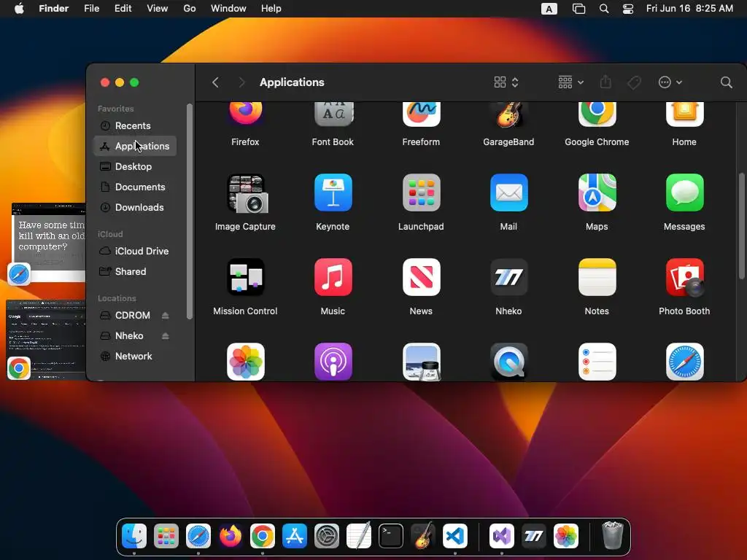Open the Mail app icon

[508, 192]
